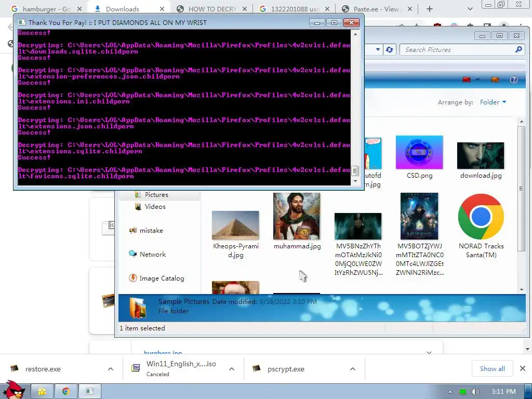Screen dimensions: 532x399
Task: Open the help icon in explorer toolbar
Action: pyautogui.click(x=514, y=79)
